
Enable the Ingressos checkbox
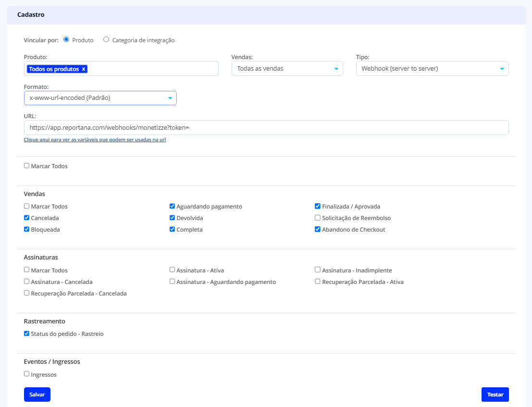pos(26,374)
